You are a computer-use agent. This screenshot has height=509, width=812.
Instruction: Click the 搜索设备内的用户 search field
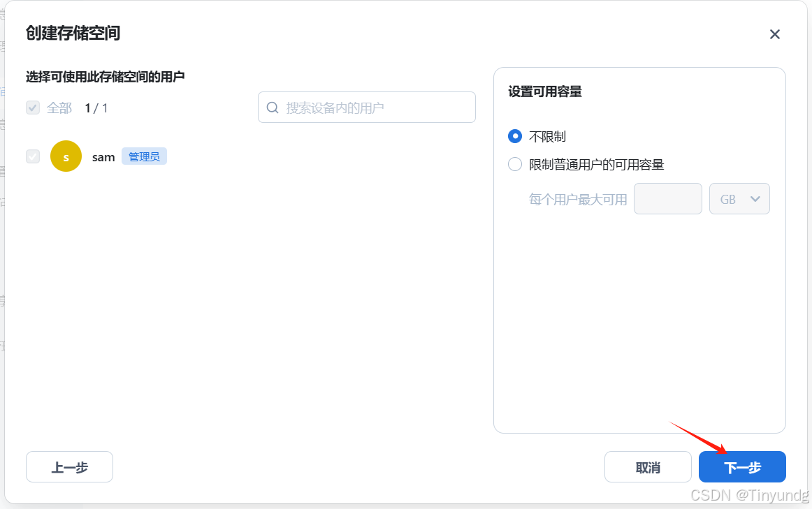click(x=366, y=107)
